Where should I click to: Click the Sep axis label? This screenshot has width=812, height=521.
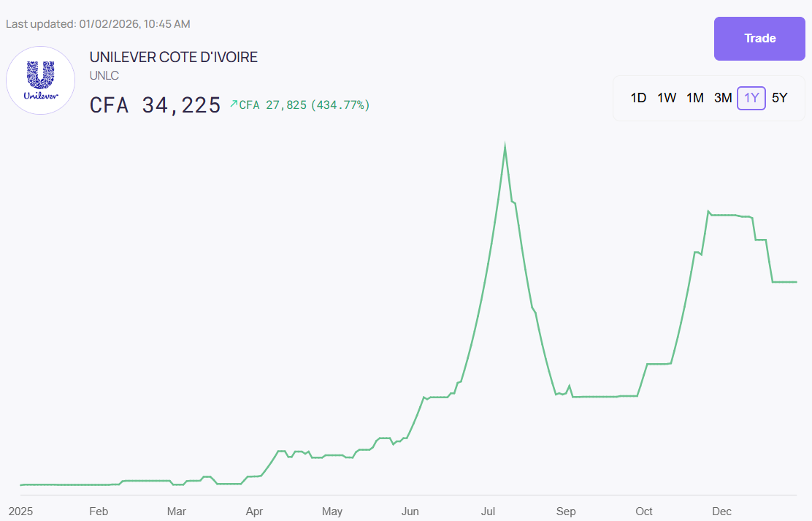(566, 512)
